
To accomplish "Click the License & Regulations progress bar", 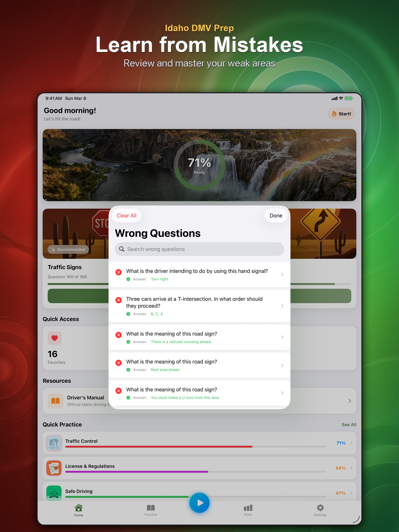I will tap(196, 472).
